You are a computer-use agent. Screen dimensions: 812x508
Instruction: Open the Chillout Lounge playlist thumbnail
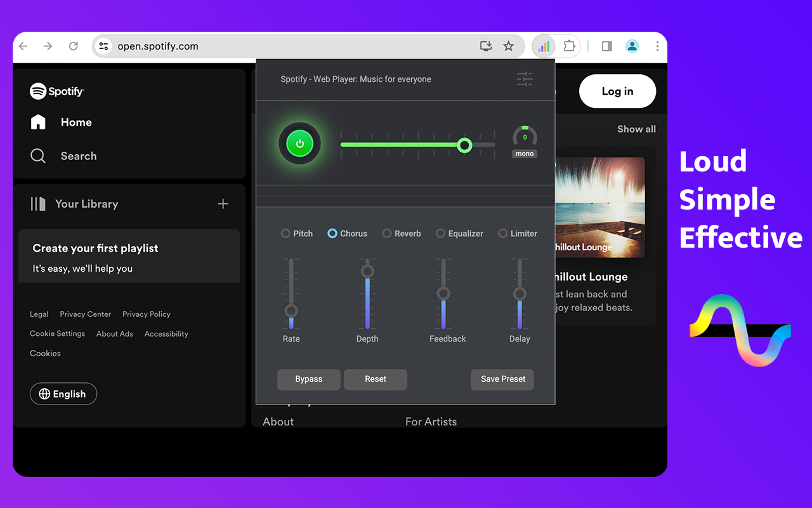(x=600, y=208)
